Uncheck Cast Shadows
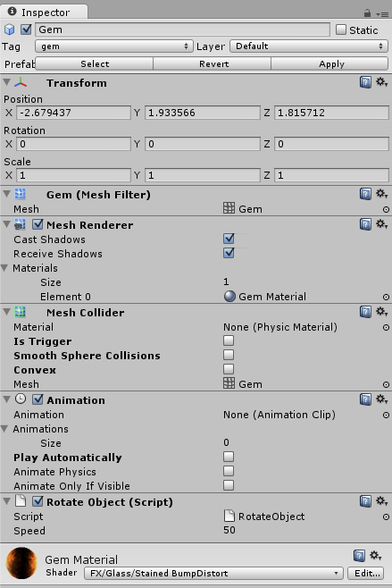 pos(229,239)
